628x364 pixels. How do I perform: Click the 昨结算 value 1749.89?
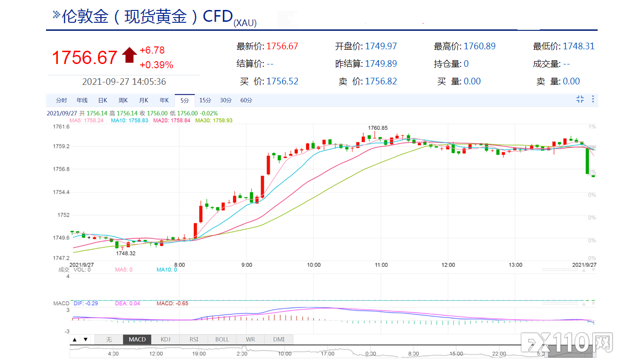pos(381,64)
